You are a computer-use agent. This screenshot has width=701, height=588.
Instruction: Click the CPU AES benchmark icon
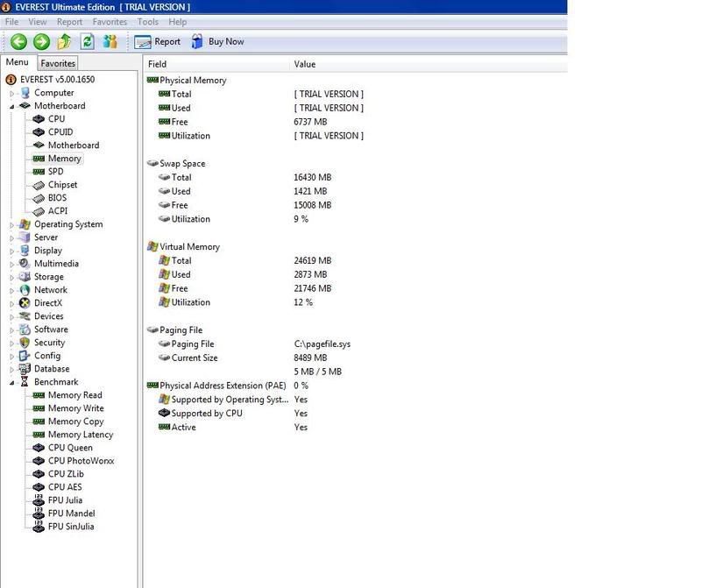tap(39, 487)
